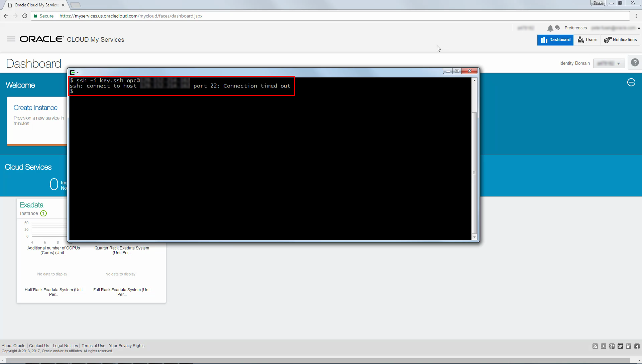Open a new browser tab
Image resolution: width=642 pixels, height=364 pixels.
pyautogui.click(x=76, y=5)
